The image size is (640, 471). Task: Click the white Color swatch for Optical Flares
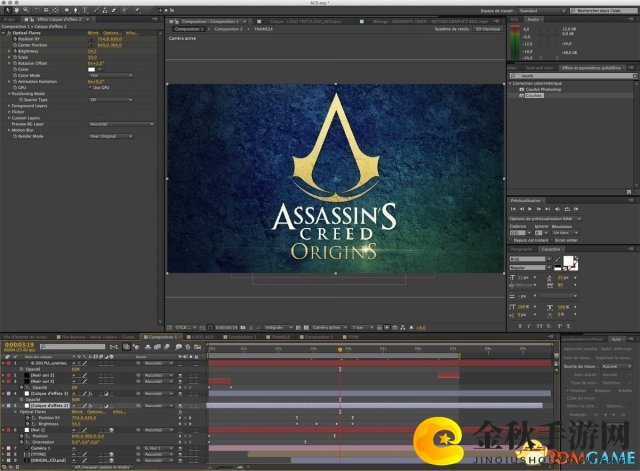[x=91, y=69]
